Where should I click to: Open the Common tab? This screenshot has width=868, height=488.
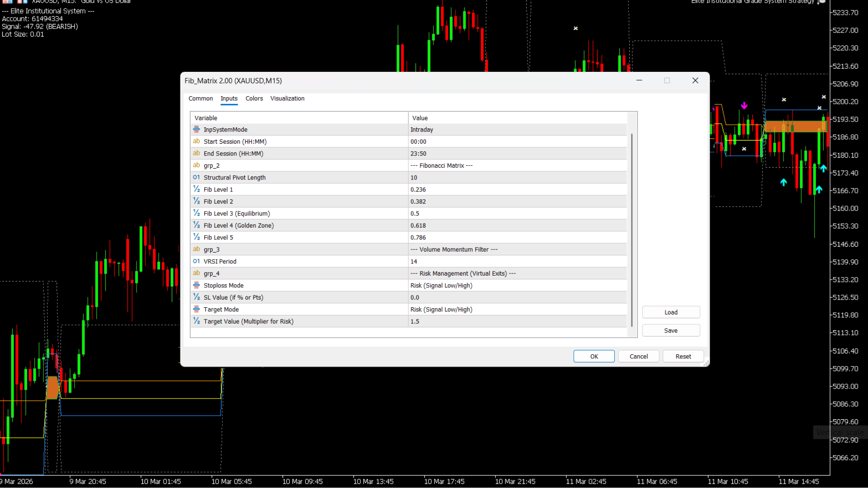[200, 99]
